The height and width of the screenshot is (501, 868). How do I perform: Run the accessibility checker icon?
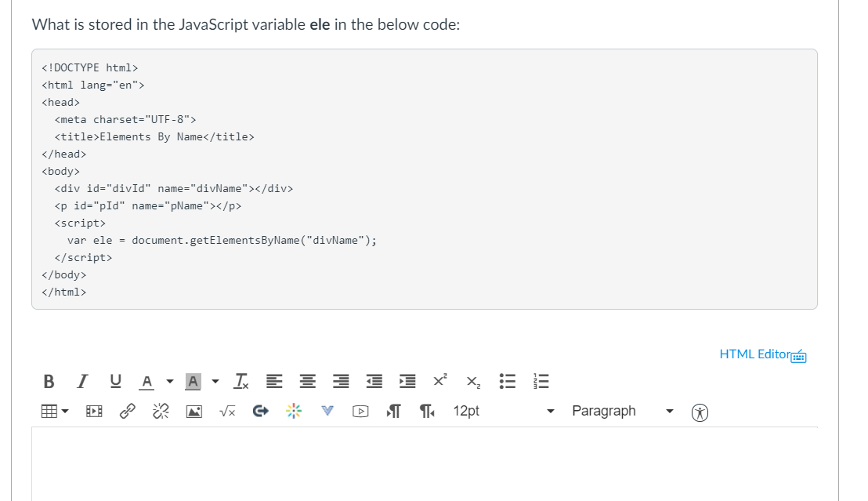(x=700, y=412)
